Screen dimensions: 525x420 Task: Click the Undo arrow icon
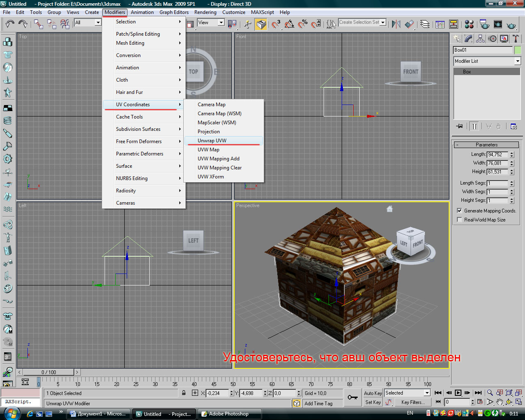click(10, 24)
